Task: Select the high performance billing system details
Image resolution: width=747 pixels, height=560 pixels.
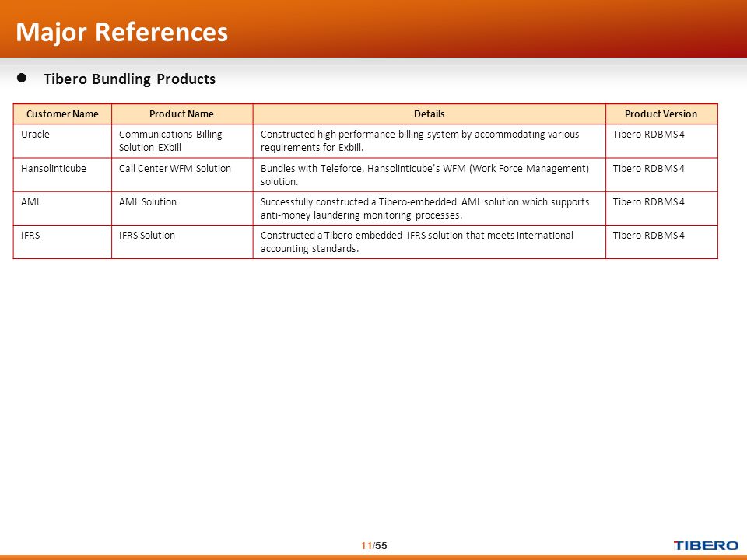Action: (430, 141)
